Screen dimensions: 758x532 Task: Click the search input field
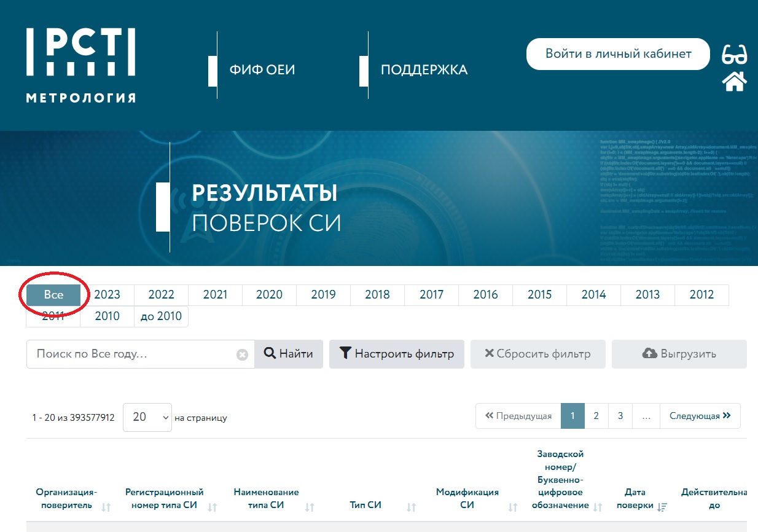pyautogui.click(x=132, y=354)
